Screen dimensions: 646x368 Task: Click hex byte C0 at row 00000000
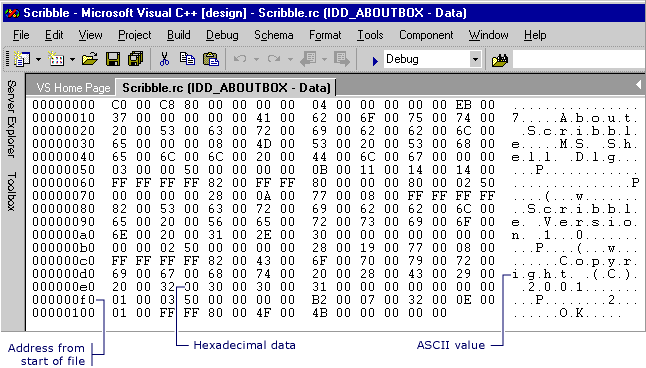[119, 105]
